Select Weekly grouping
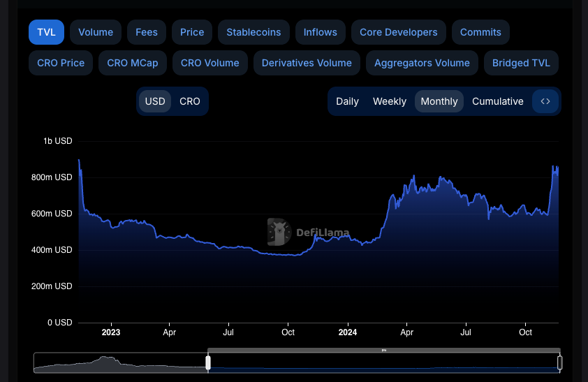Screen dimensions: 588x382 point(390,101)
